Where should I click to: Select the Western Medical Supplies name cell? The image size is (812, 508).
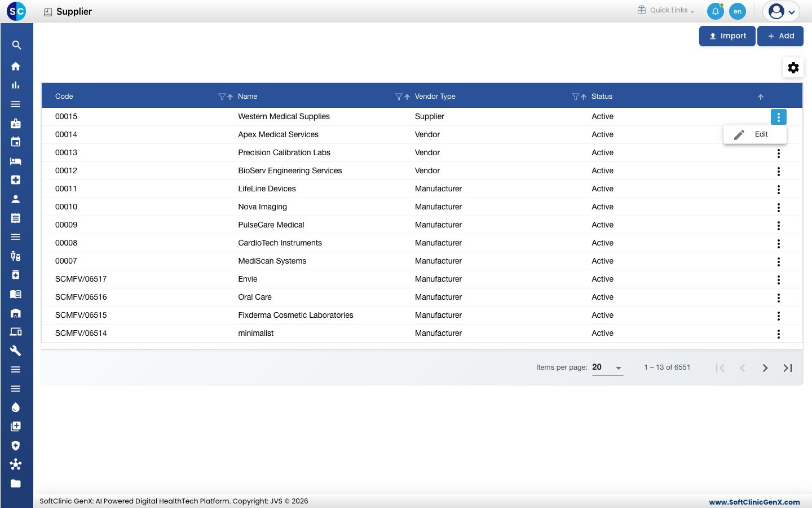tap(284, 116)
